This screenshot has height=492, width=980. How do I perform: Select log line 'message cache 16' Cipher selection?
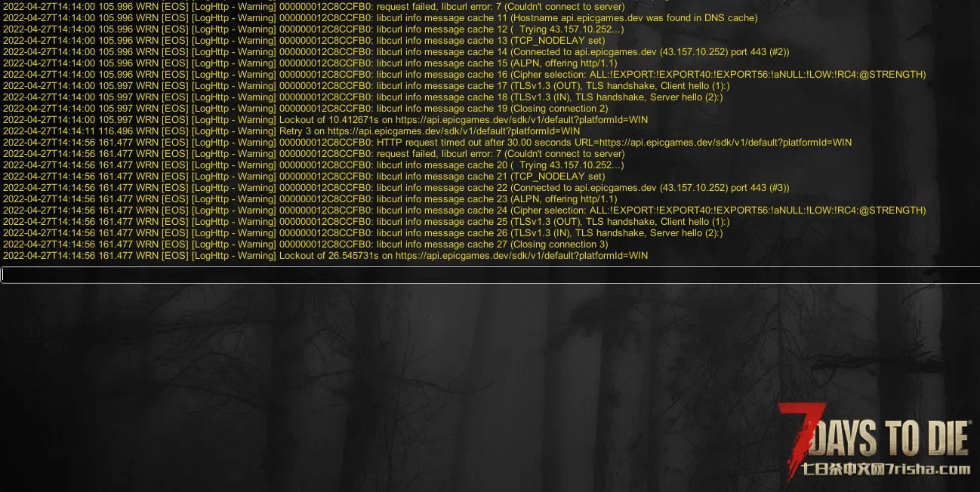(x=464, y=75)
